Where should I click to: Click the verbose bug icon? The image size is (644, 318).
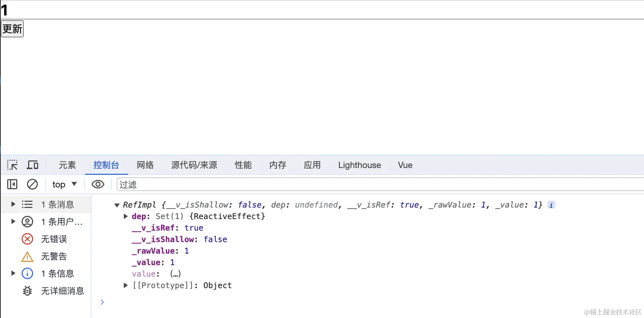27,291
